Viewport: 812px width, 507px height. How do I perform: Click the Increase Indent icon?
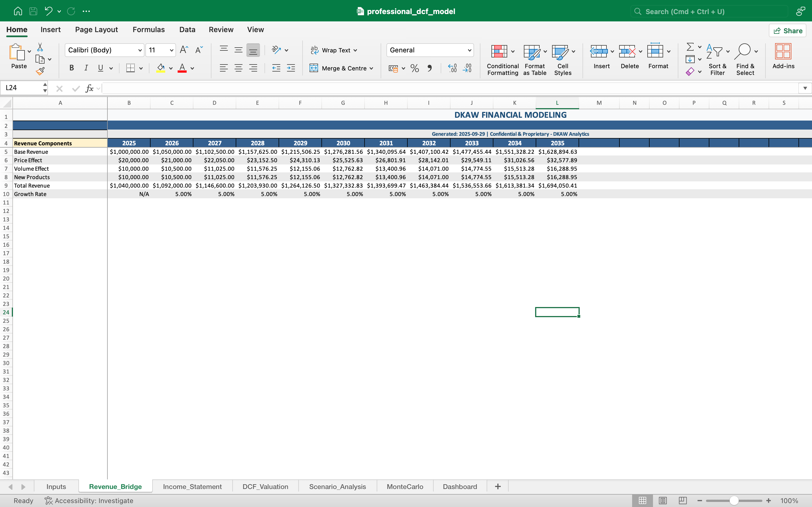(x=291, y=68)
